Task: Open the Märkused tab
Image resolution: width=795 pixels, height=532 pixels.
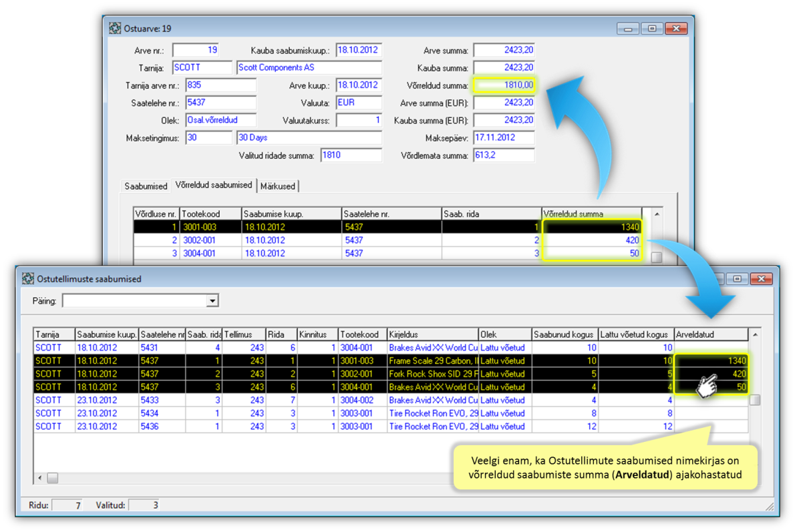Action: pyautogui.click(x=278, y=186)
